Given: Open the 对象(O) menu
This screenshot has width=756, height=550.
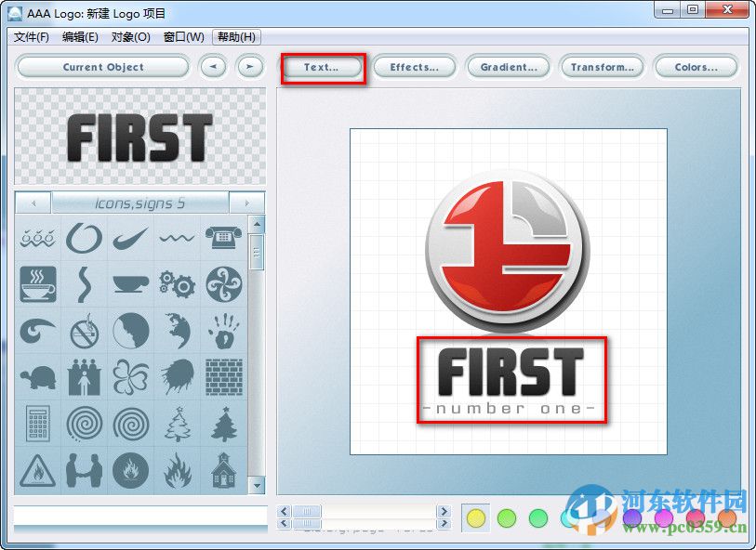Looking at the screenshot, I should [x=131, y=37].
